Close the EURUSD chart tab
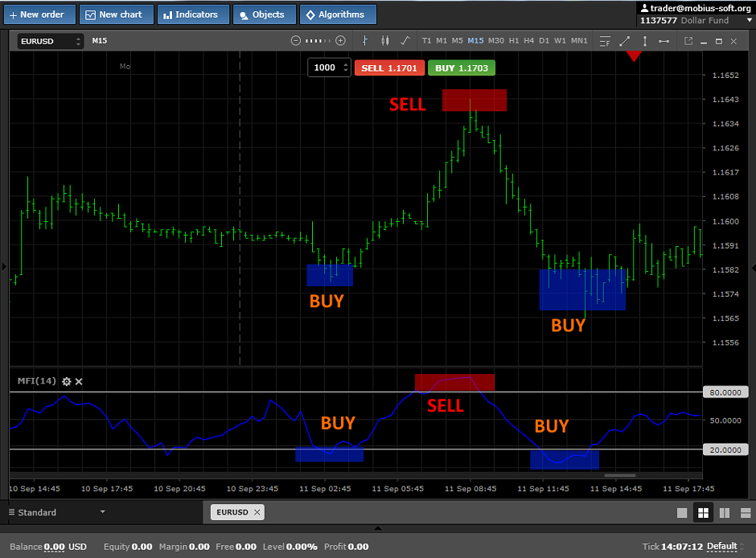756x558 pixels. 257,512
